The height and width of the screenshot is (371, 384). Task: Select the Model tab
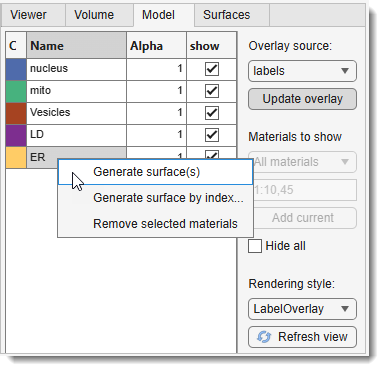coord(163,15)
